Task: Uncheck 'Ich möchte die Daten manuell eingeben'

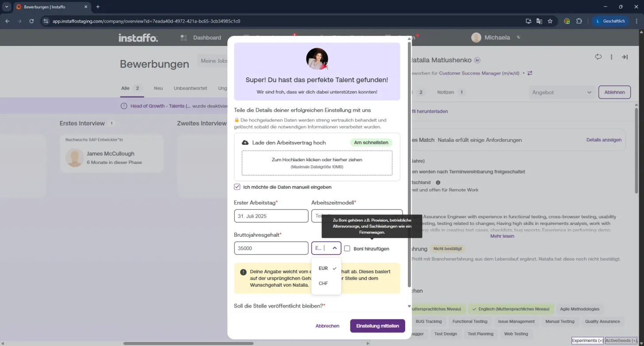Action: coord(237,187)
